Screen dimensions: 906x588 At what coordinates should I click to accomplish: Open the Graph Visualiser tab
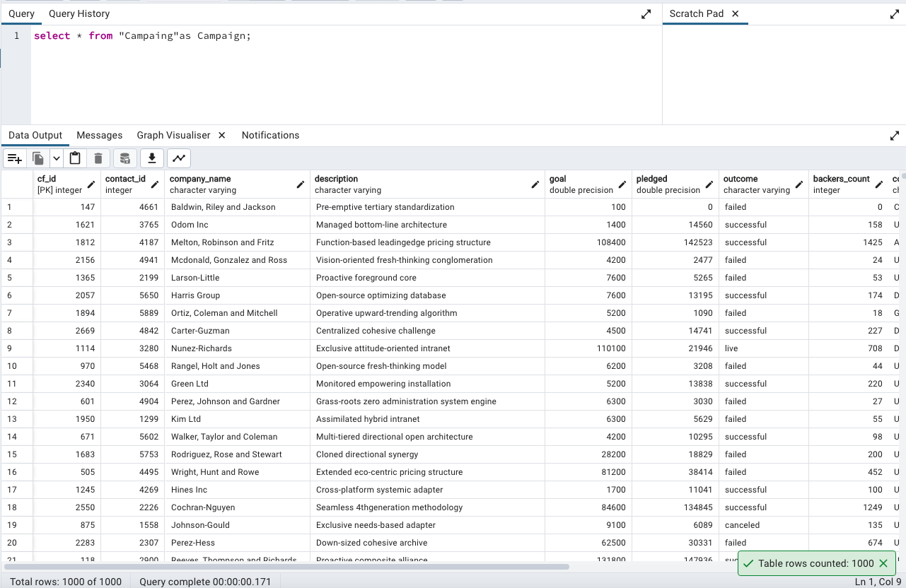point(174,135)
